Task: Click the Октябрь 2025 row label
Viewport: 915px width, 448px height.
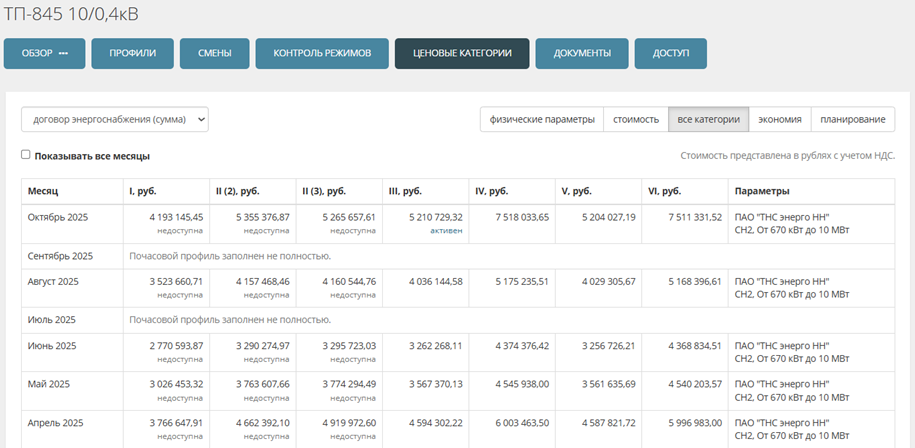Action: [60, 217]
